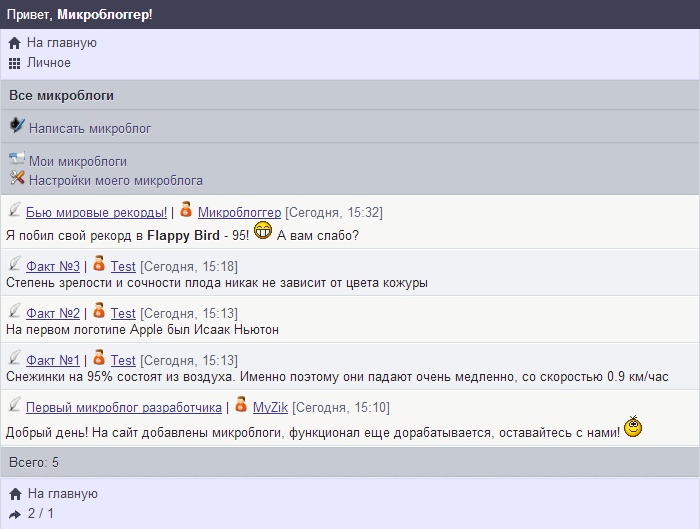Open the footer "На главную" link

62,494
